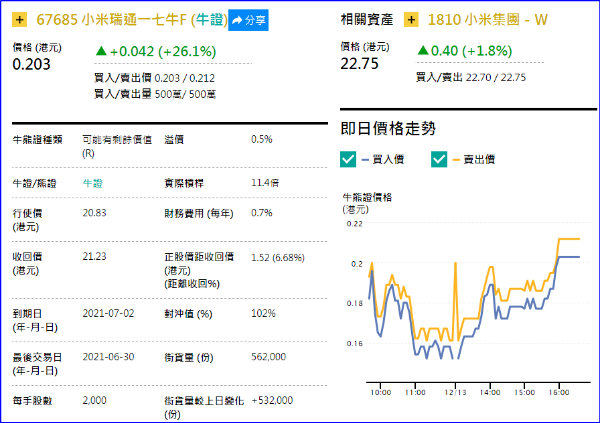Click the 即日價格走勢 chart heading
The width and height of the screenshot is (600, 423).
pyautogui.click(x=388, y=128)
